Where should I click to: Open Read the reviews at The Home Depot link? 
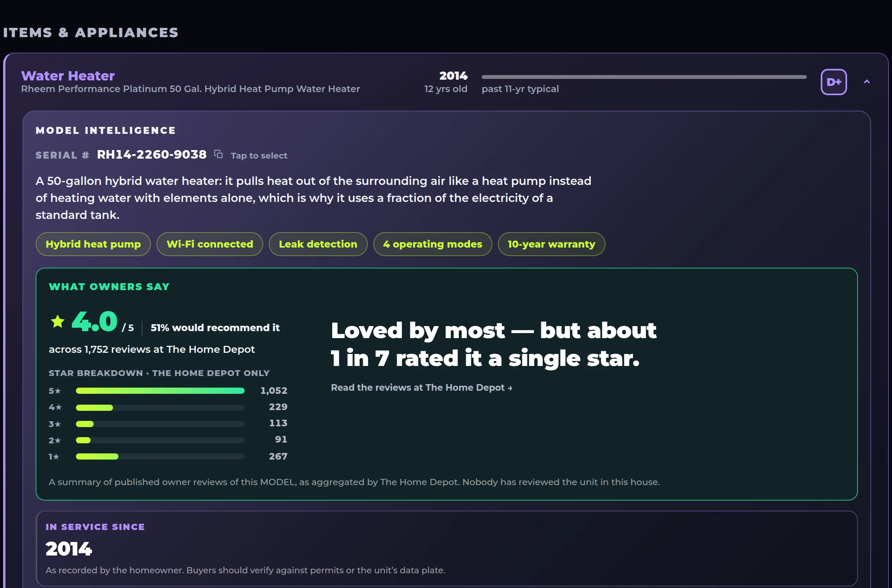(x=421, y=388)
